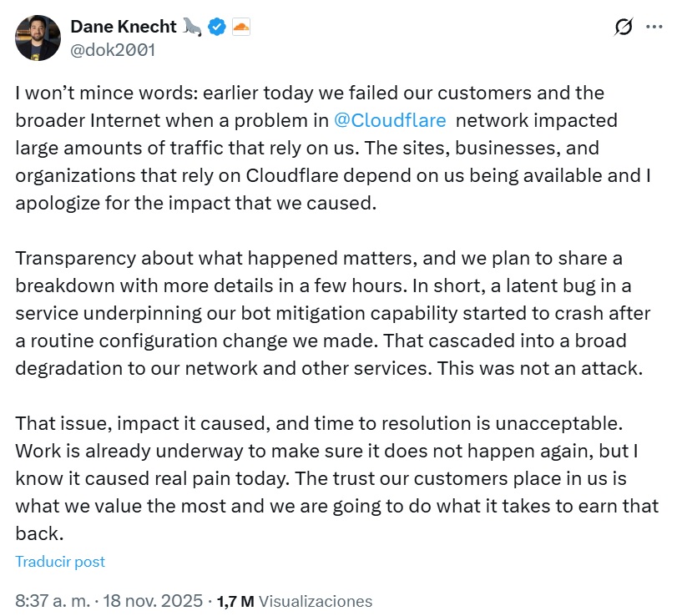Click Dane Knecht's profile avatar photo
The width and height of the screenshot is (677, 616).
(x=38, y=38)
